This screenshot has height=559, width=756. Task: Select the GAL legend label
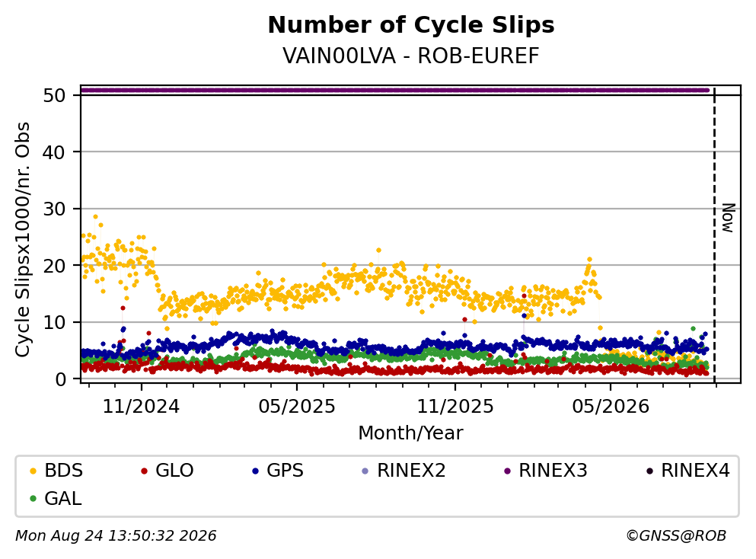pos(62,499)
